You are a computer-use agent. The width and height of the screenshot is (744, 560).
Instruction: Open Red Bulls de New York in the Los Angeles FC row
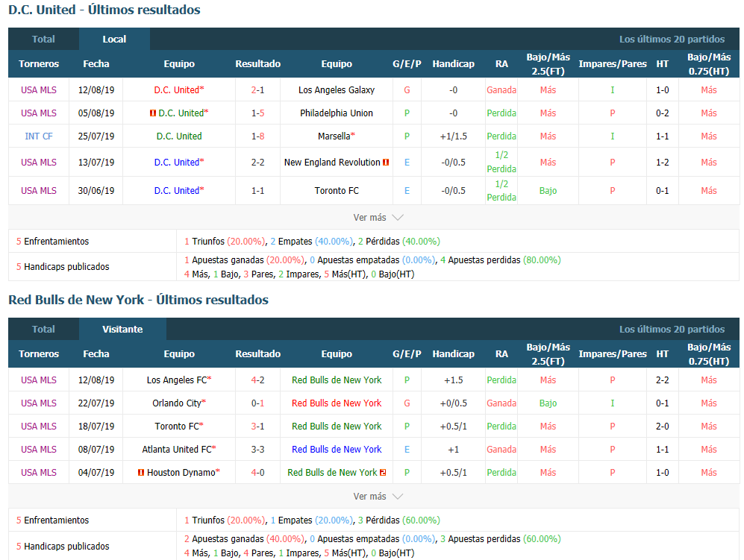click(x=337, y=380)
